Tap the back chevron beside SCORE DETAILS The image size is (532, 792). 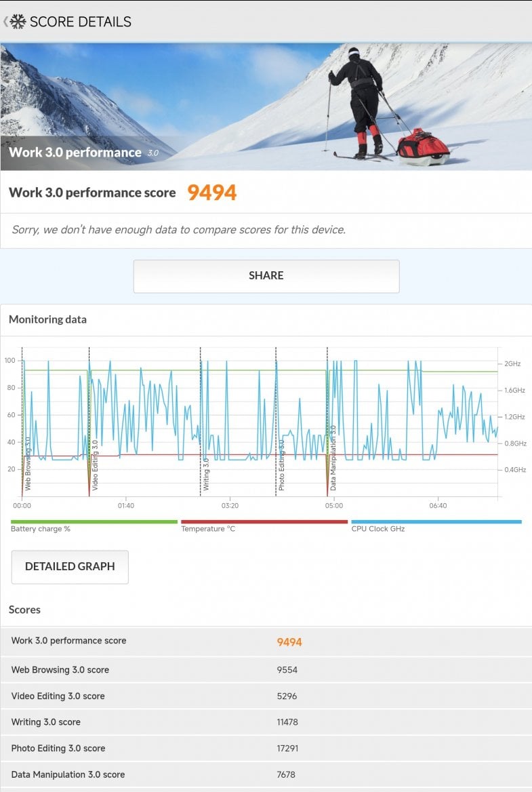(x=5, y=22)
